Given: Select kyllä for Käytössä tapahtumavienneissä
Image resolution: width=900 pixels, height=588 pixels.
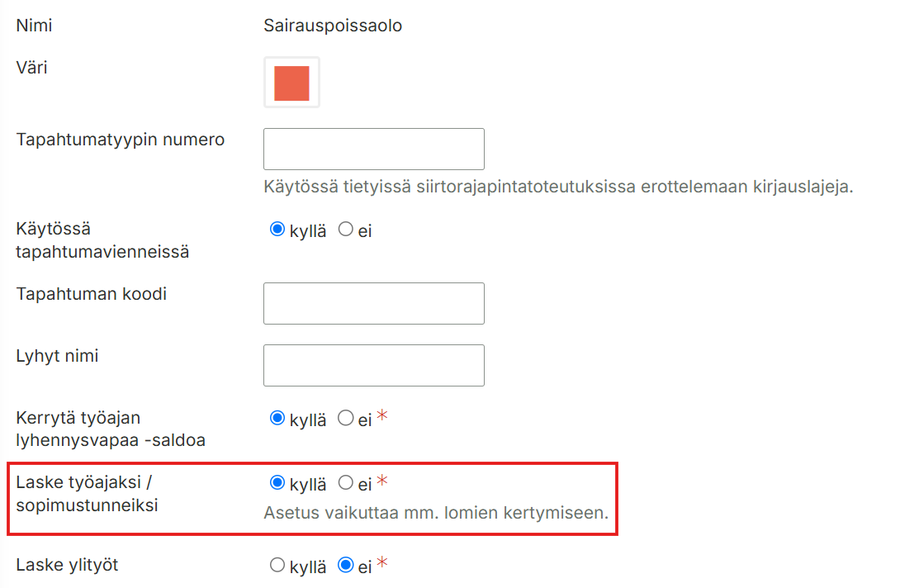Looking at the screenshot, I should point(277,229).
